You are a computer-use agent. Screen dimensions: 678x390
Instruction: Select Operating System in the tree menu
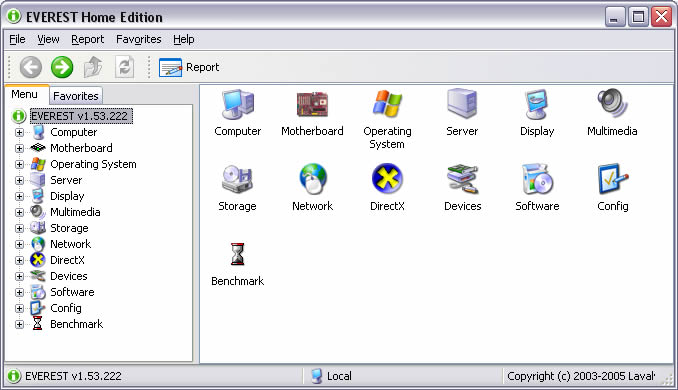click(x=93, y=164)
